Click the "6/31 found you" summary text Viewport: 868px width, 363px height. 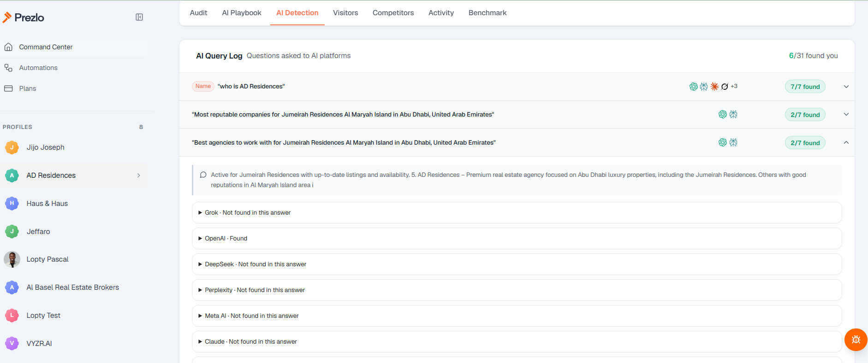pyautogui.click(x=814, y=56)
